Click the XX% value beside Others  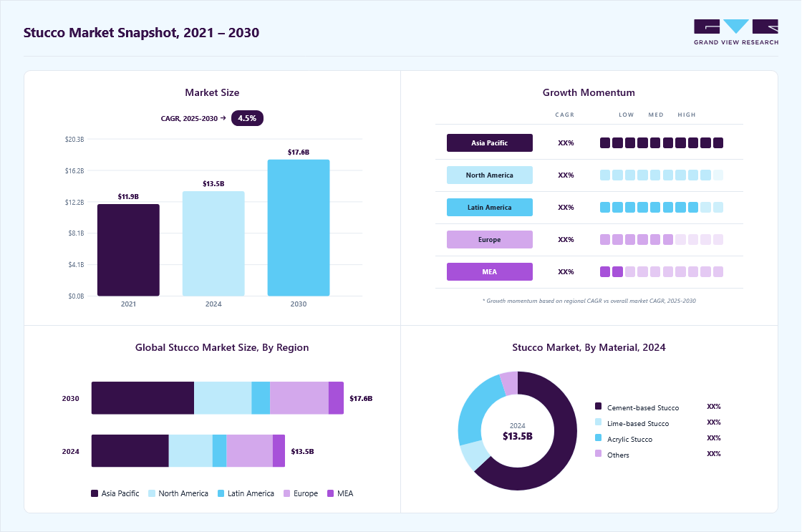[714, 454]
